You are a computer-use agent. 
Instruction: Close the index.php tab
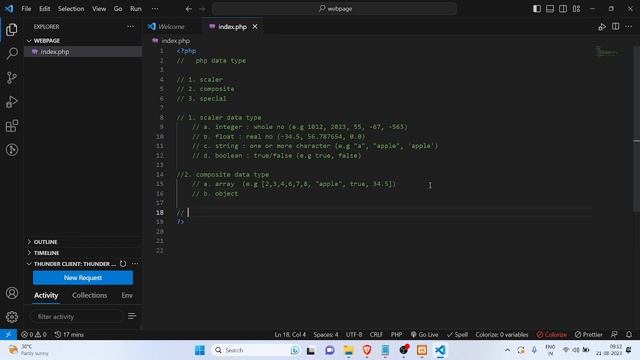tap(255, 27)
